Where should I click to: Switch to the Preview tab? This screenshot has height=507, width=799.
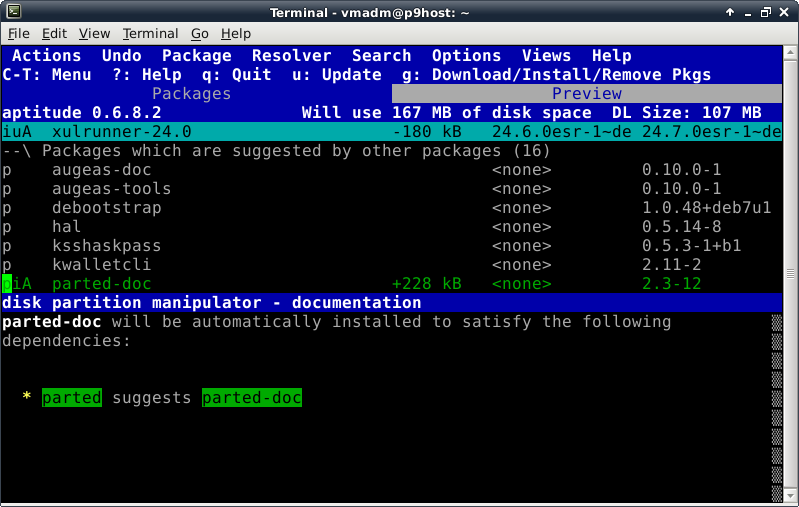pyautogui.click(x=587, y=93)
